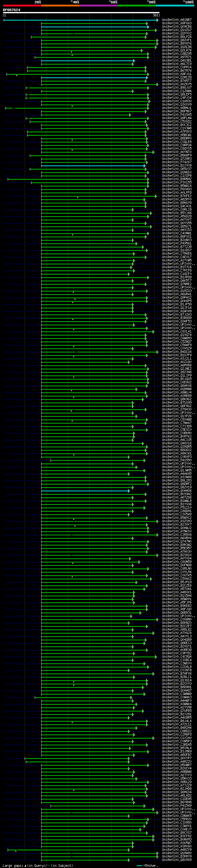
Task: Open hit label UniRef100_Q8LEF5
Action: tap(176, 95)
